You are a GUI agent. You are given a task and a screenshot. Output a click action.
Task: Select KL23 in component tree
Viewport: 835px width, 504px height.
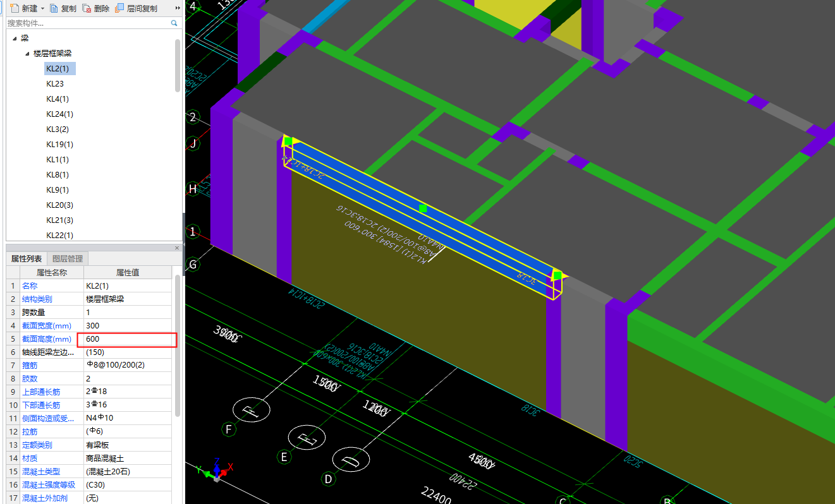click(x=55, y=83)
